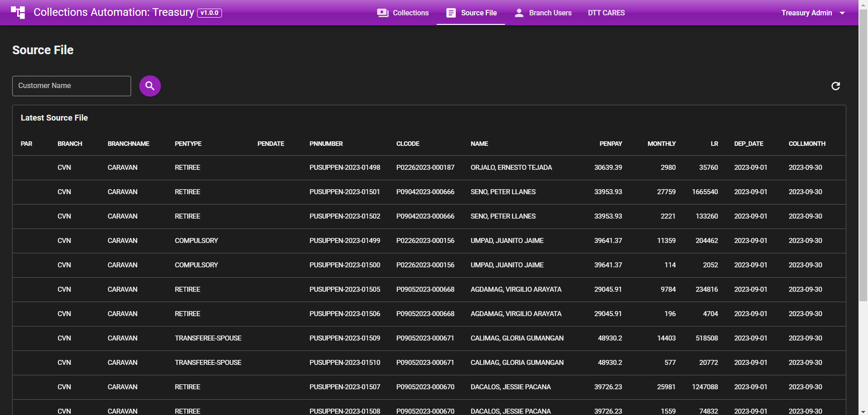Click PNNUMBER PUSUPPEN-2023-01510
The width and height of the screenshot is (868, 415).
pos(345,363)
